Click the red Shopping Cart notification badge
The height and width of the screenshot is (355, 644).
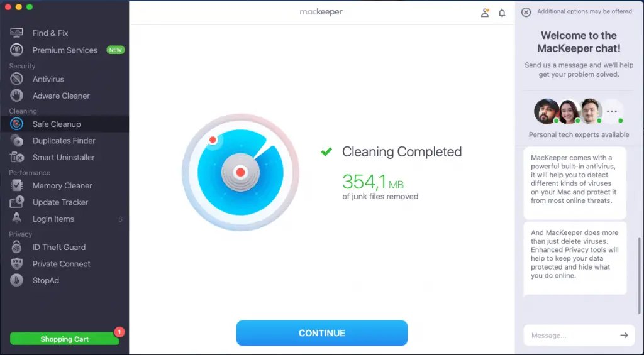[119, 332]
